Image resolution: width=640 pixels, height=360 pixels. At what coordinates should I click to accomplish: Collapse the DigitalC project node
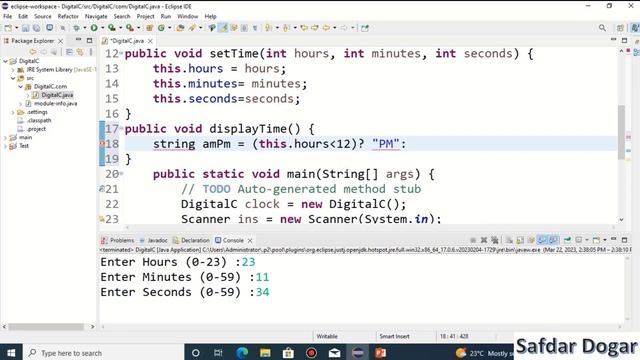coord(5,61)
